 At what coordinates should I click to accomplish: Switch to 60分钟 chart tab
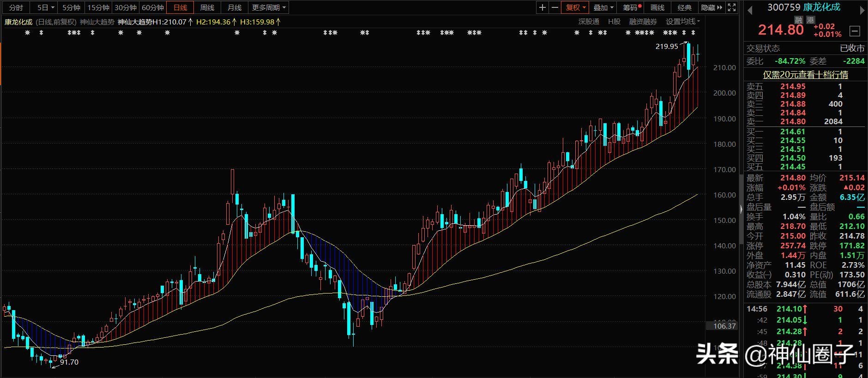(153, 7)
